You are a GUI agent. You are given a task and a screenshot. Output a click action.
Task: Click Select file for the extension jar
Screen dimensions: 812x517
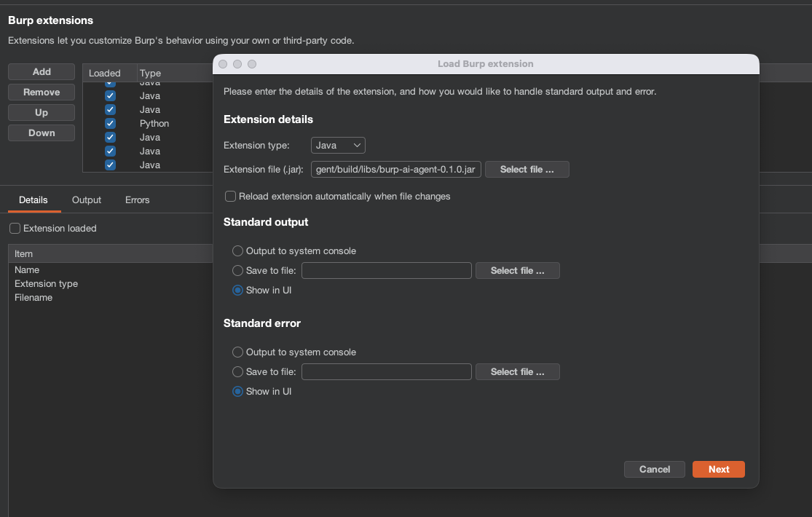(x=527, y=169)
